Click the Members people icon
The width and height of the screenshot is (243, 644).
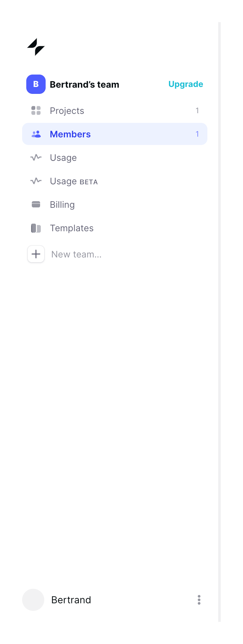(36, 134)
